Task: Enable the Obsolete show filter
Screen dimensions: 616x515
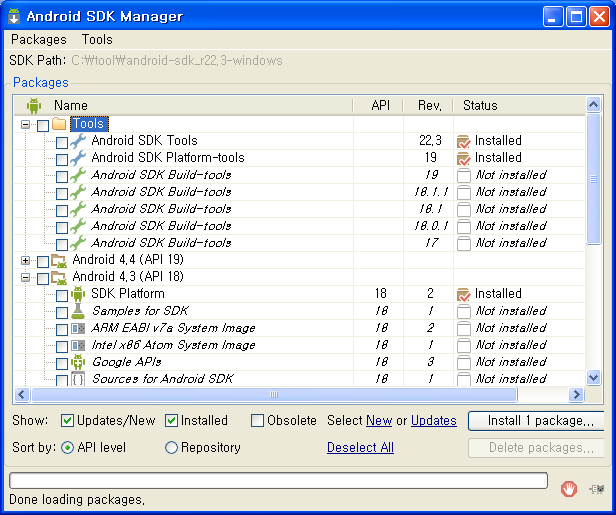Action: click(x=257, y=421)
